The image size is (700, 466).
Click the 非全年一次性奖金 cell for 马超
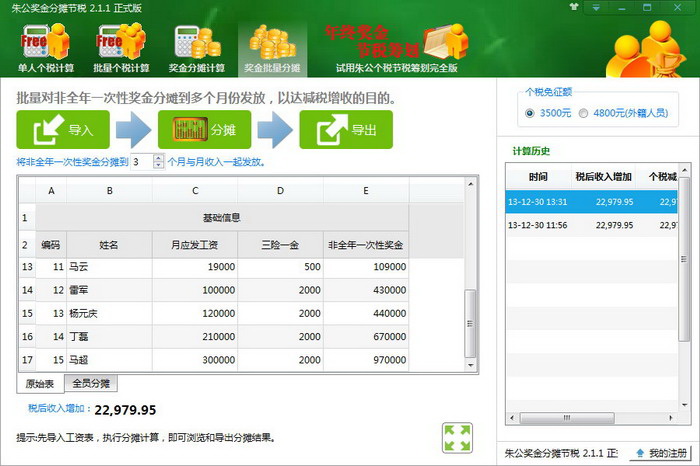tap(366, 359)
